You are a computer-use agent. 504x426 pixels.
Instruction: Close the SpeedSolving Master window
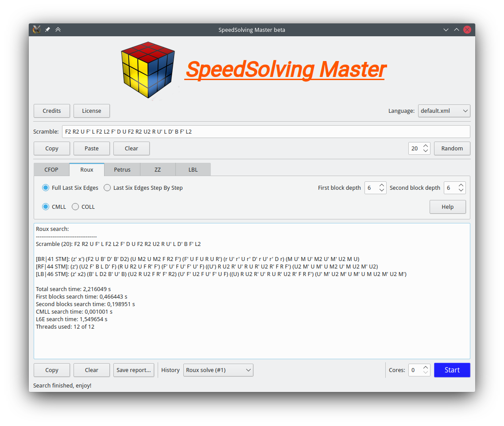coord(467,30)
